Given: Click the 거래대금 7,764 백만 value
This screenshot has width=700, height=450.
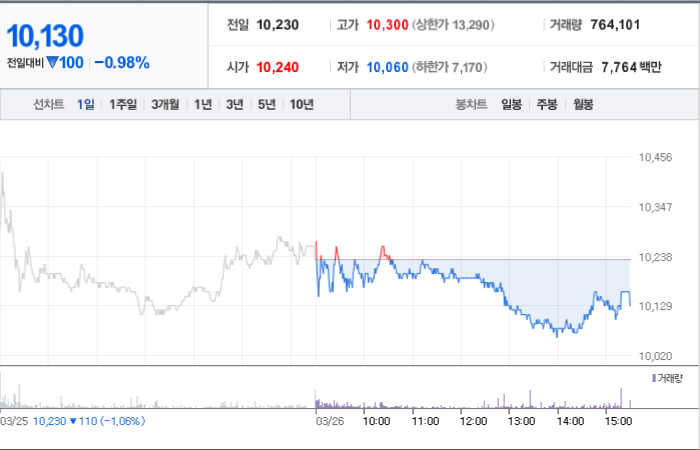Looking at the screenshot, I should coord(631,67).
